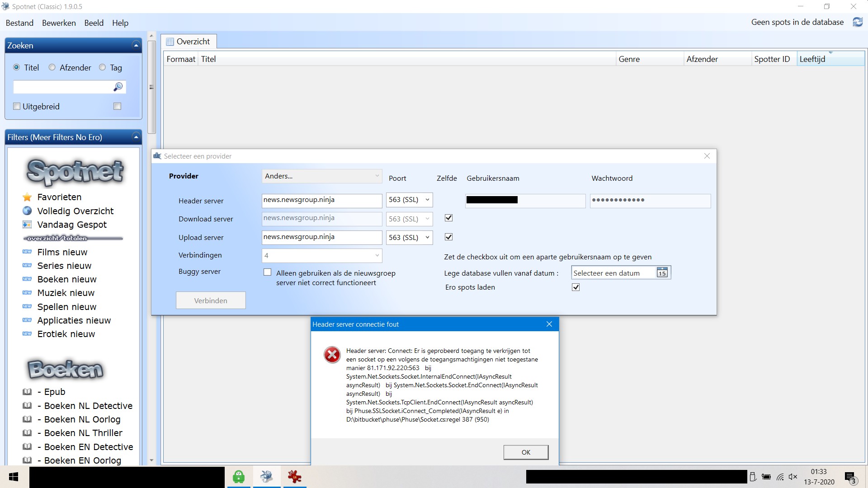Switch to the Overzicht tab
Image resolution: width=868 pixels, height=488 pixels.
pyautogui.click(x=189, y=42)
